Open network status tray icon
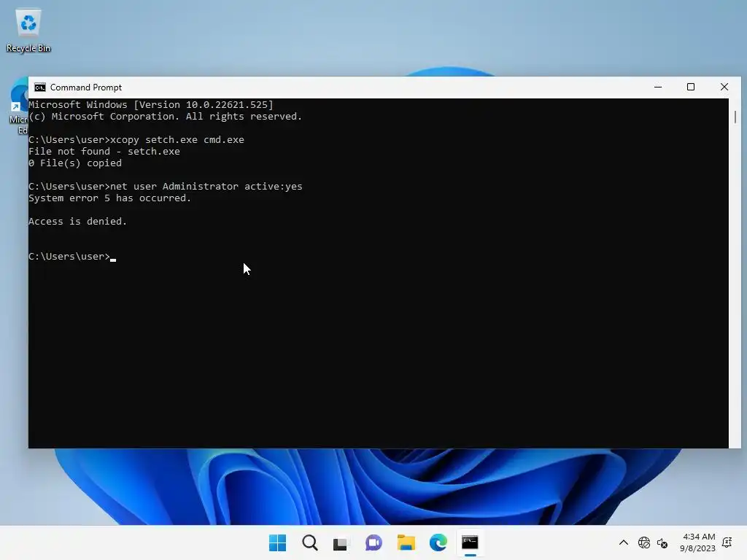The image size is (747, 560). pos(643,542)
